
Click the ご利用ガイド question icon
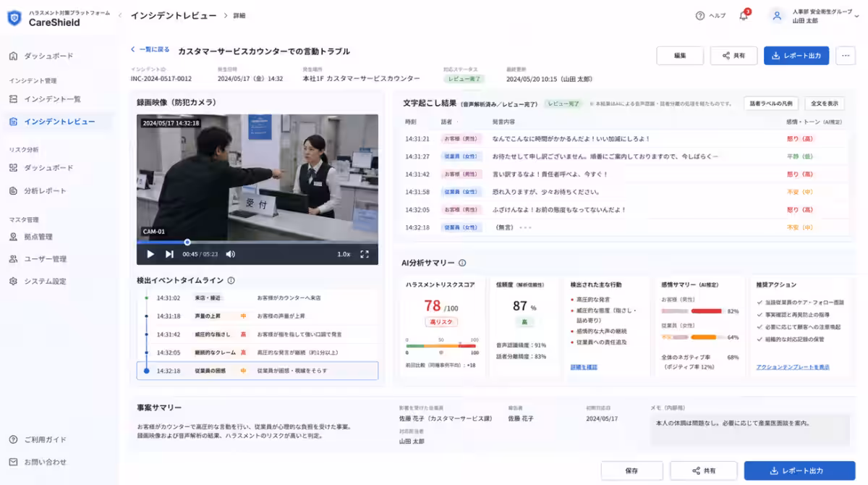(x=14, y=439)
